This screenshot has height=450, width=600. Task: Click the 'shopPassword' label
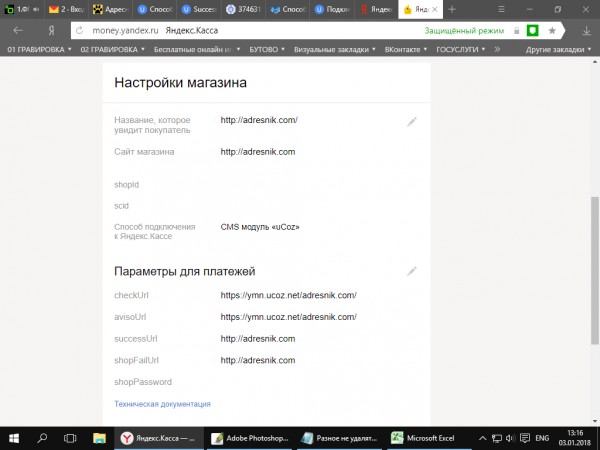(x=143, y=382)
